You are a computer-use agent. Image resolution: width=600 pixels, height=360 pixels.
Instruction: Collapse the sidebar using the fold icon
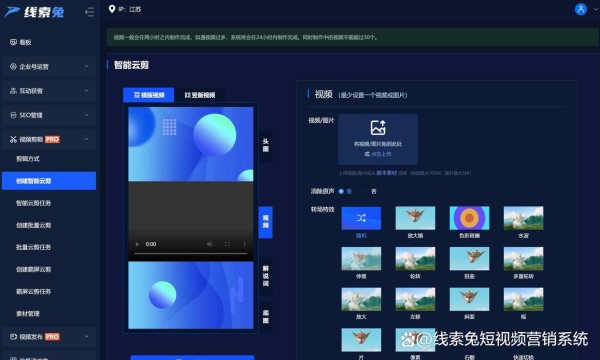click(90, 12)
